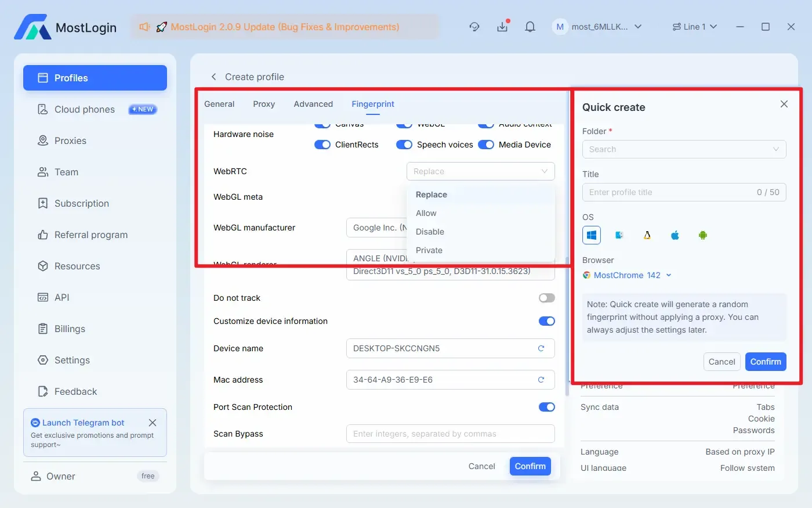Enable the Do not track toggle

[x=546, y=298]
